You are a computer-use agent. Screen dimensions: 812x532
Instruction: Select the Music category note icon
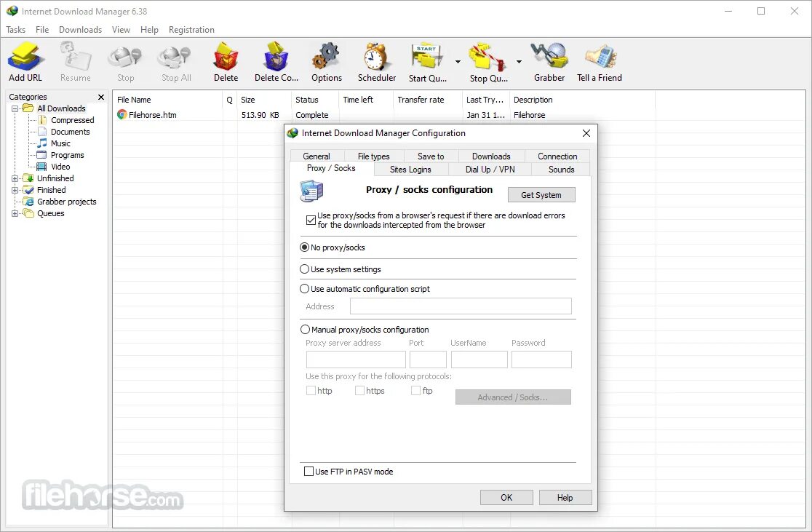pyautogui.click(x=42, y=143)
